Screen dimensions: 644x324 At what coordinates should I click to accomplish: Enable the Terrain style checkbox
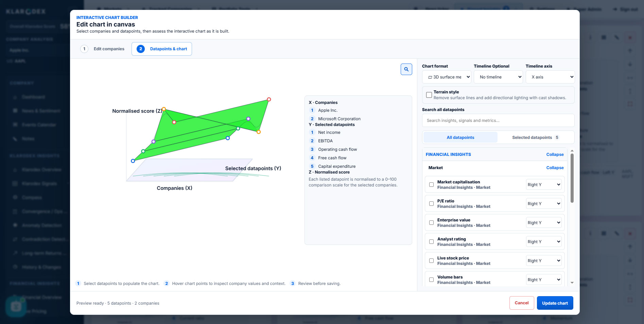(429, 95)
